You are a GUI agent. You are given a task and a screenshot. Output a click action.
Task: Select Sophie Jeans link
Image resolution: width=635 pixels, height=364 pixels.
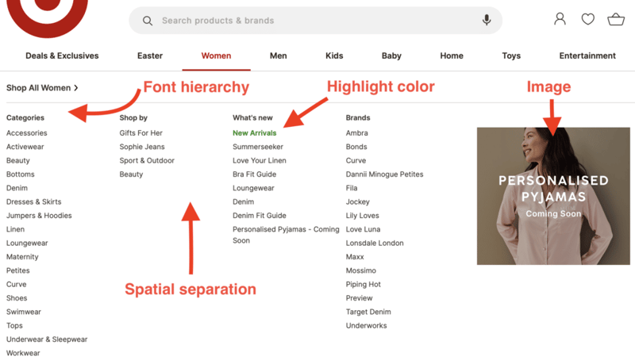click(142, 147)
